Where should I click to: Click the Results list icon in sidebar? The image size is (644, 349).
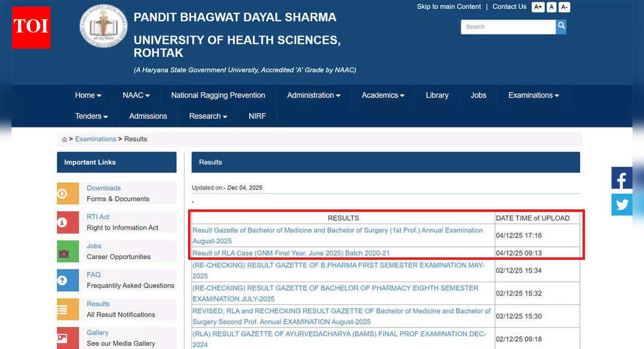point(67,309)
